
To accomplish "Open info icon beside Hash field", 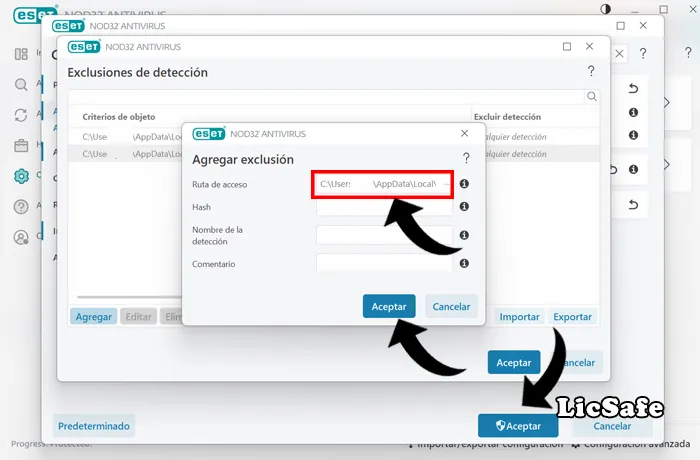I will (464, 206).
